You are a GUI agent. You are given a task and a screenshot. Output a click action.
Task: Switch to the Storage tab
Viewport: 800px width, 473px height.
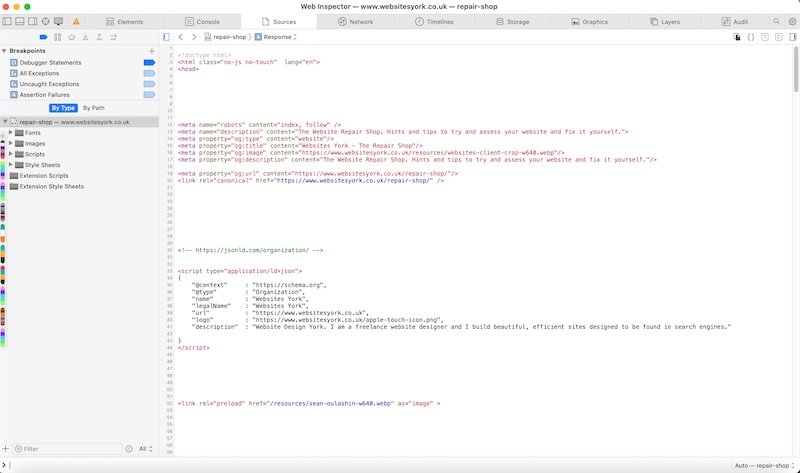tap(513, 21)
